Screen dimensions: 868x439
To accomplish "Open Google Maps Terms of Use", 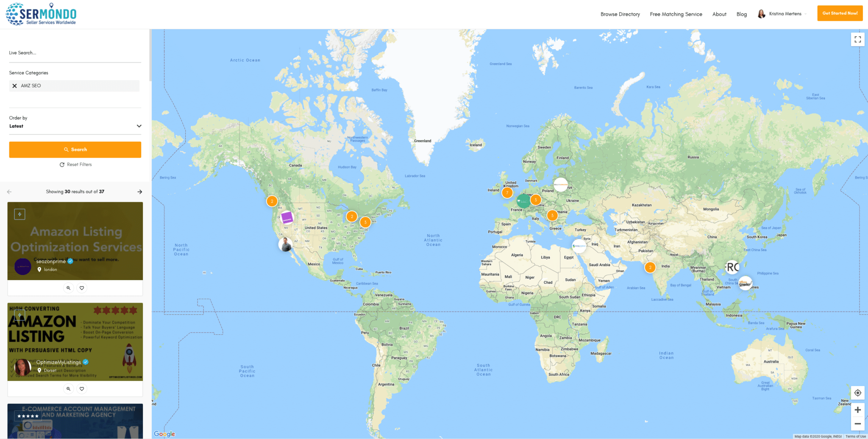I will click(x=855, y=436).
